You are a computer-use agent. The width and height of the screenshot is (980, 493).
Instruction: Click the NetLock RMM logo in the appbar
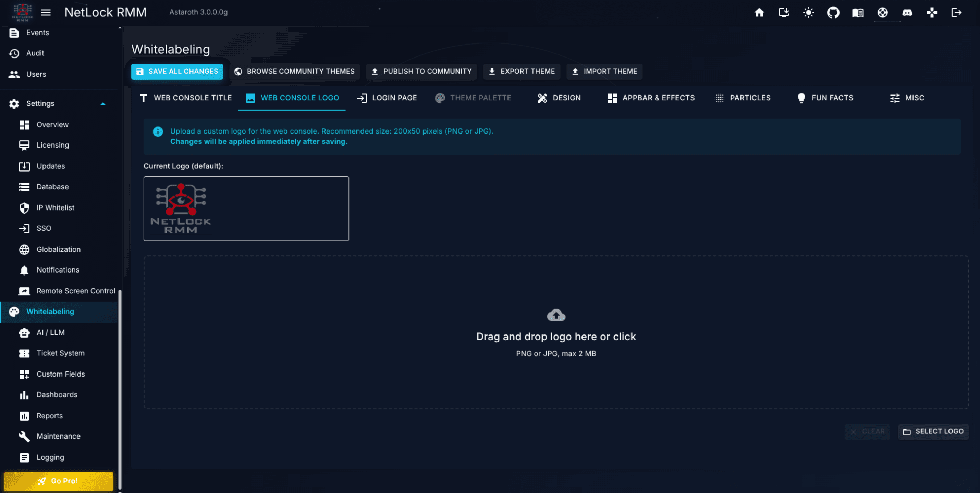click(x=23, y=13)
